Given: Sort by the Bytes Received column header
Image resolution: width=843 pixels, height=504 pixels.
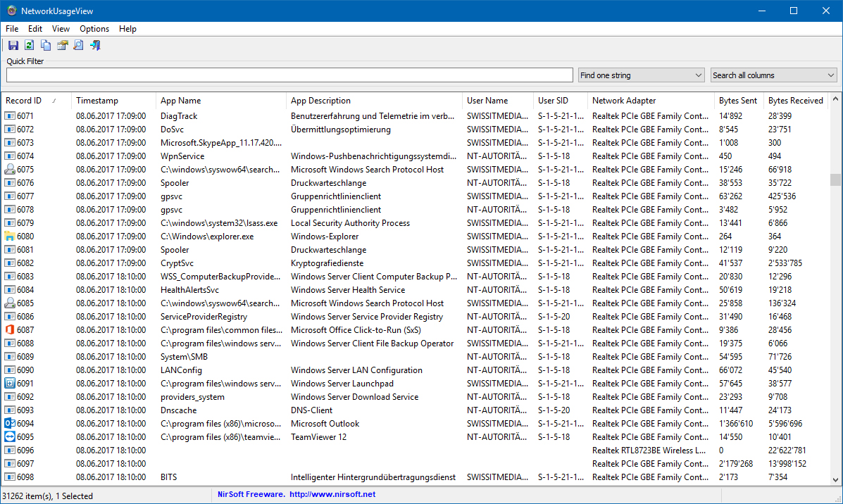Looking at the screenshot, I should [x=797, y=101].
